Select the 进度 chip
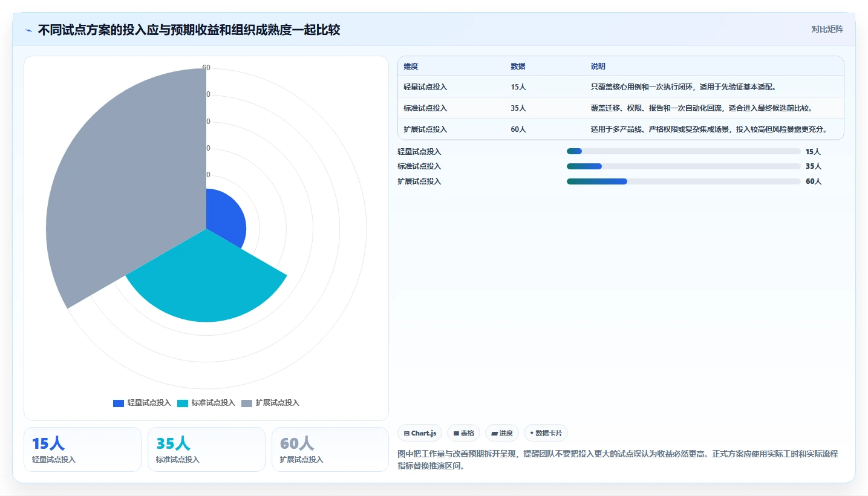The height and width of the screenshot is (496, 868). pos(502,433)
